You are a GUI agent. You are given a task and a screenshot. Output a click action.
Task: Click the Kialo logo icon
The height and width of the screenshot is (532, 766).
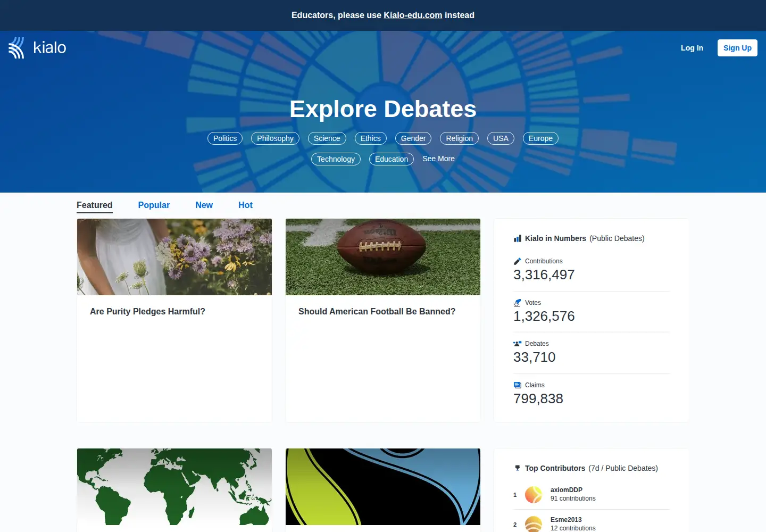(16, 48)
